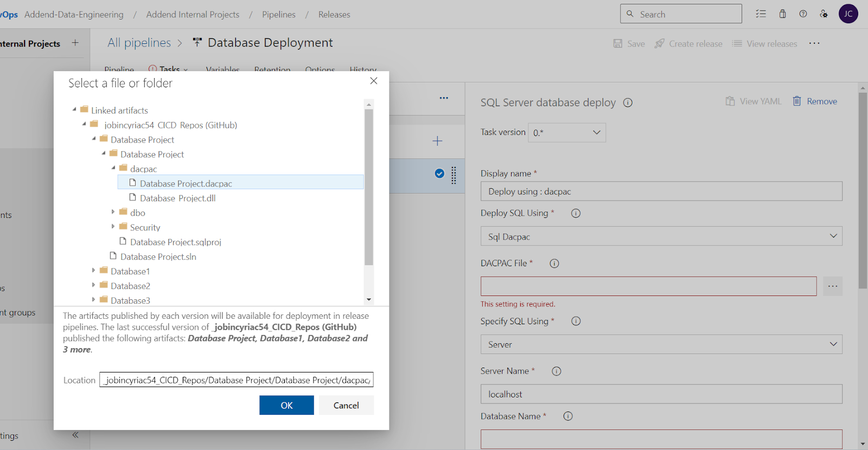Click the Display name field

(661, 191)
